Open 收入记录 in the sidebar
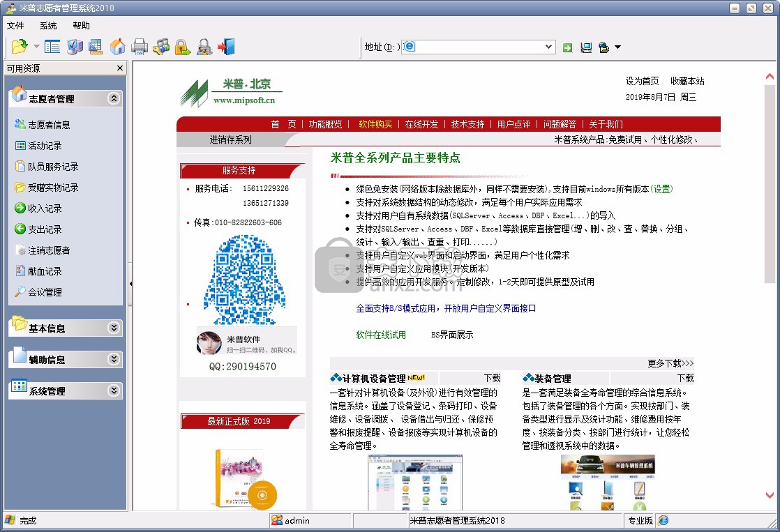The width and height of the screenshot is (780, 532). (38, 208)
